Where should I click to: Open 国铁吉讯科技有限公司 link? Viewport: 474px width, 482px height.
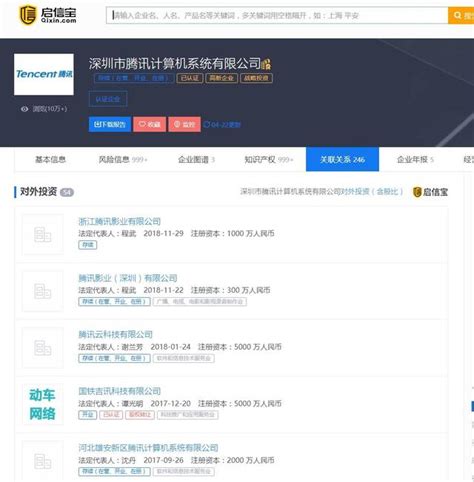click(x=119, y=391)
